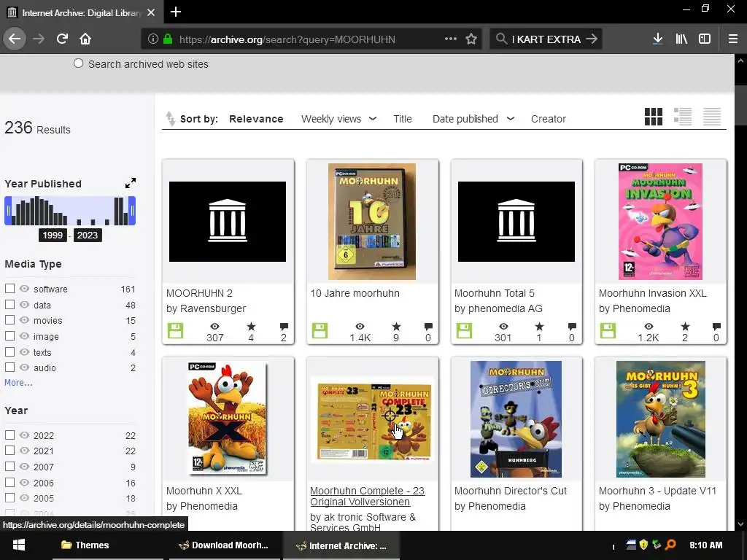Show downloads arrow icon in browser toolbar
747x560 pixels.
tap(657, 39)
